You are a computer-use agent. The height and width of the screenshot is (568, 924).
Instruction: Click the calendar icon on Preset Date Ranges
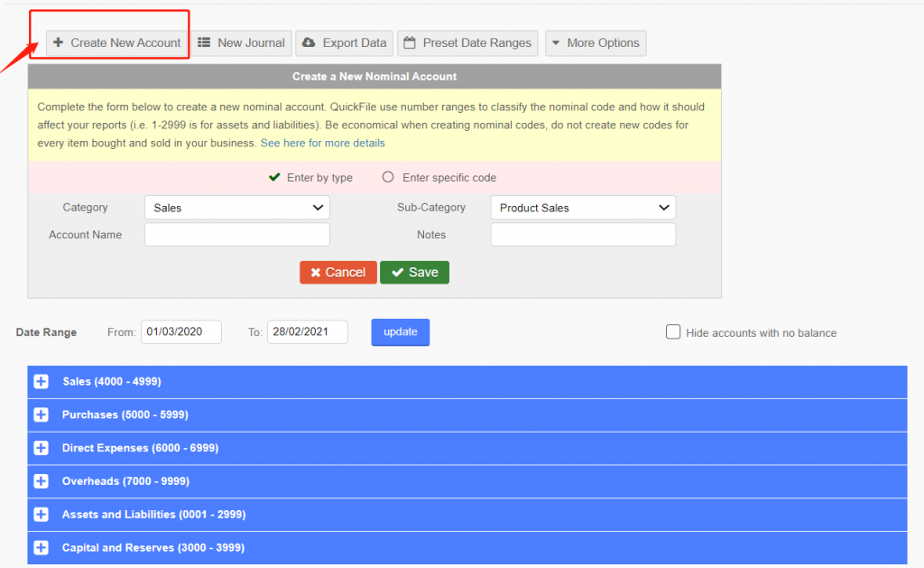(410, 42)
